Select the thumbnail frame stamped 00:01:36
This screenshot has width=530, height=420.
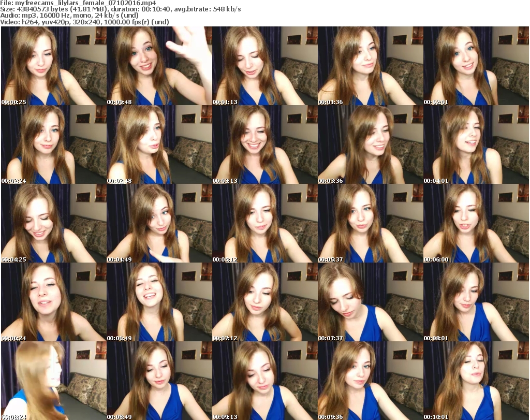[371, 66]
